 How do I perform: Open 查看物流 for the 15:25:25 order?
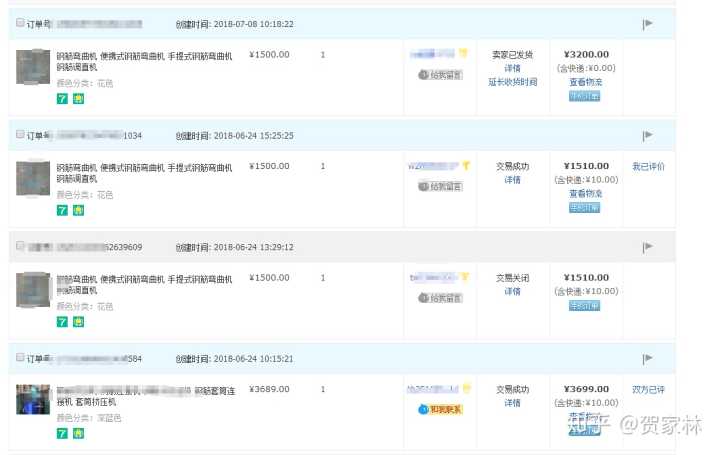click(585, 194)
